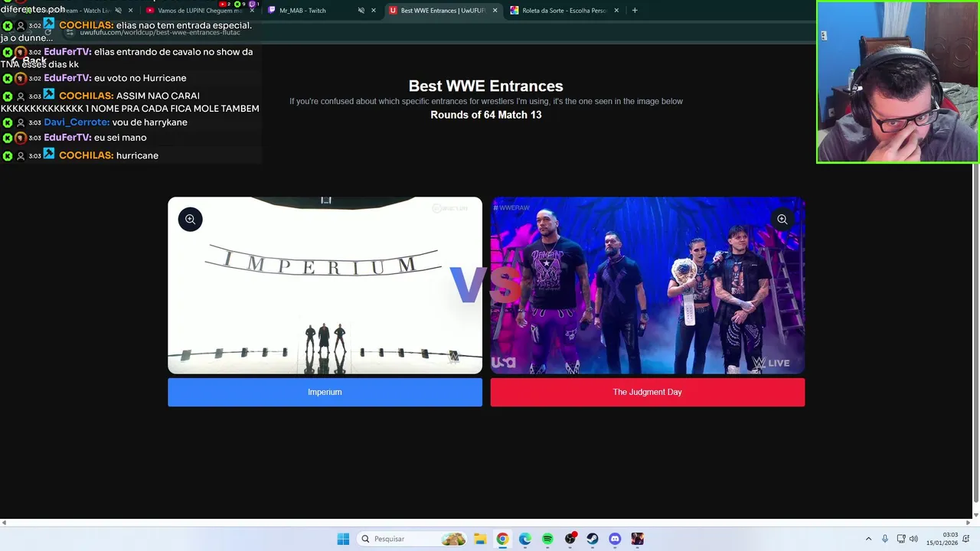Show hidden system tray icons

click(868, 539)
